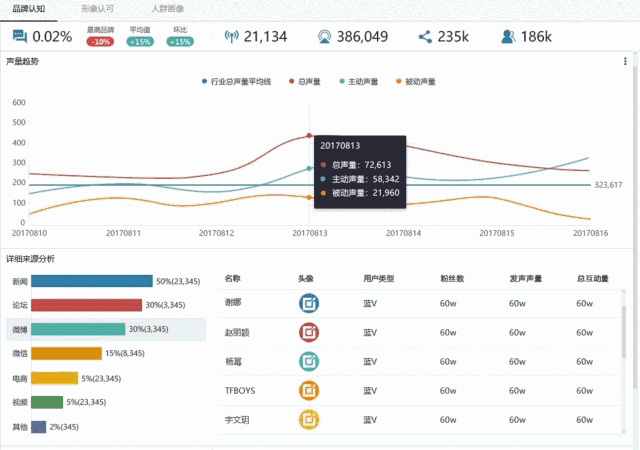
Task: Sort table by the 粉丝数 column header
Action: click(x=450, y=277)
